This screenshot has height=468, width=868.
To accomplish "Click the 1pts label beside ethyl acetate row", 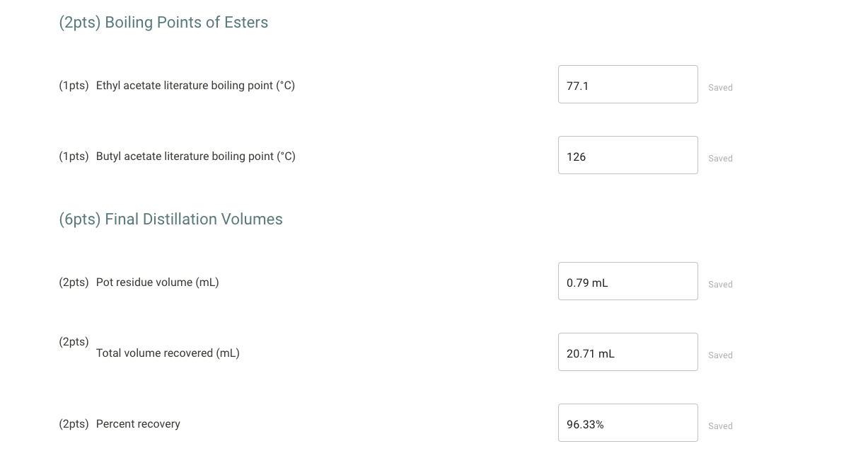I will [74, 85].
